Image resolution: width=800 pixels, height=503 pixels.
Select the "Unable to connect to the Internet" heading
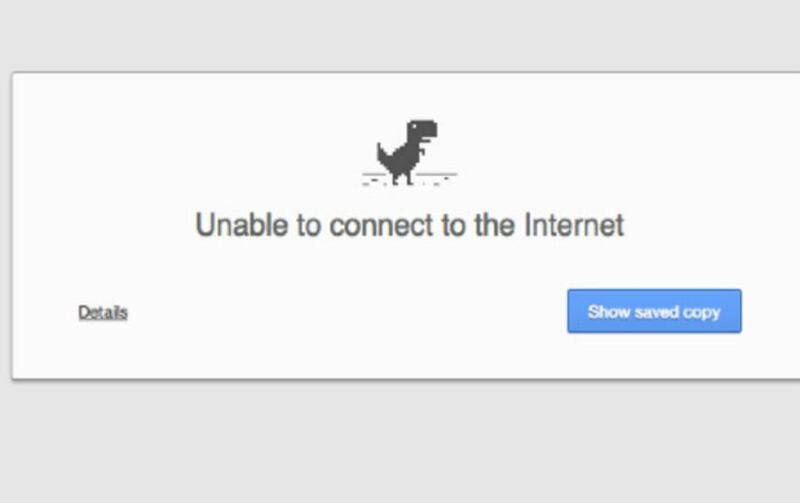click(x=410, y=225)
